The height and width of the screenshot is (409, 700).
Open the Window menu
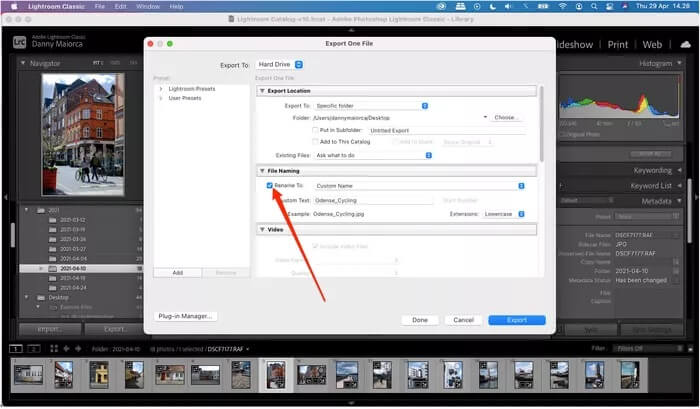[x=148, y=6]
